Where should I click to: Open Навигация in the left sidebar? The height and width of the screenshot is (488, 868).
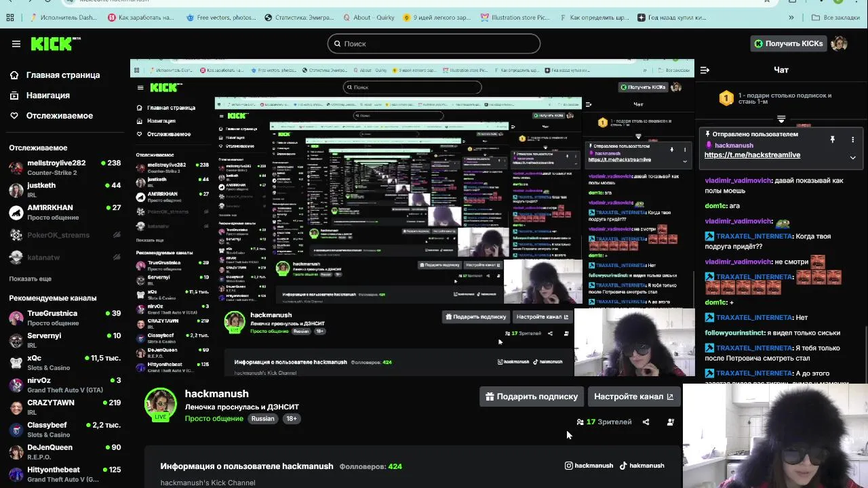40,96
